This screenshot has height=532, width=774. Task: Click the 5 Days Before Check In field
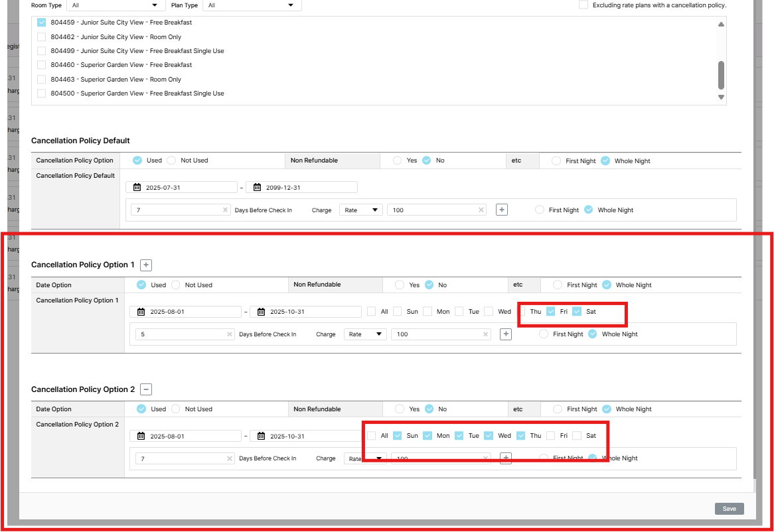coord(185,334)
